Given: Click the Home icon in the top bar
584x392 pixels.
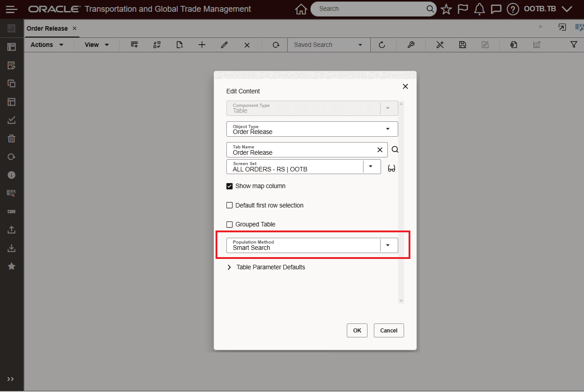Looking at the screenshot, I should 300,9.
